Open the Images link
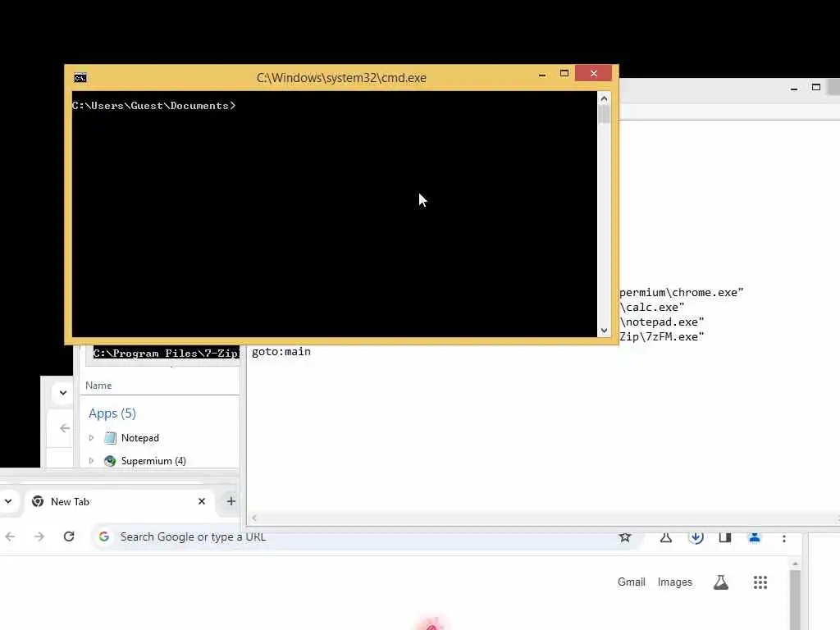This screenshot has height=630, width=840. point(675,582)
